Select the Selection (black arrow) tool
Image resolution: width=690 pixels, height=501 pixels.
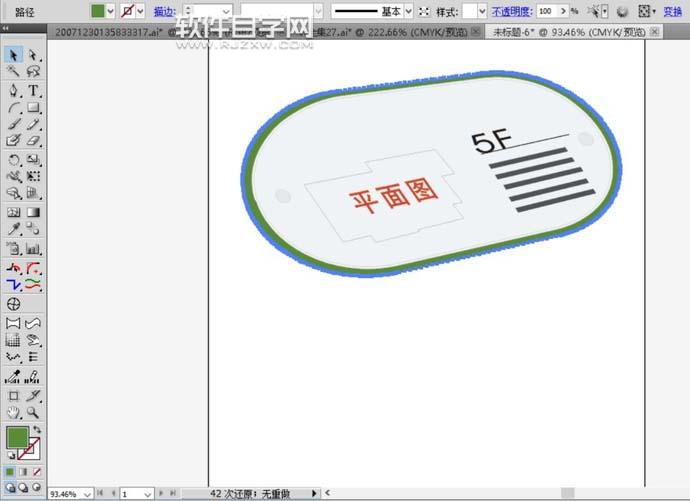[13, 55]
